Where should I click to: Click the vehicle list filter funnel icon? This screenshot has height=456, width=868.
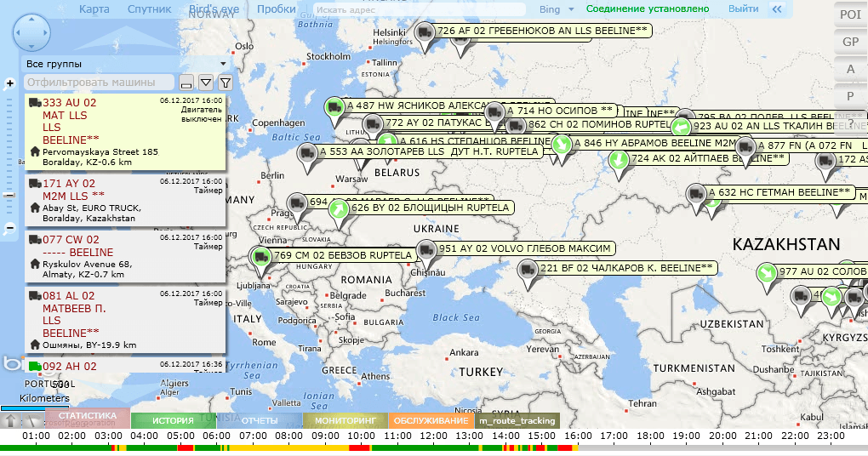click(x=226, y=83)
